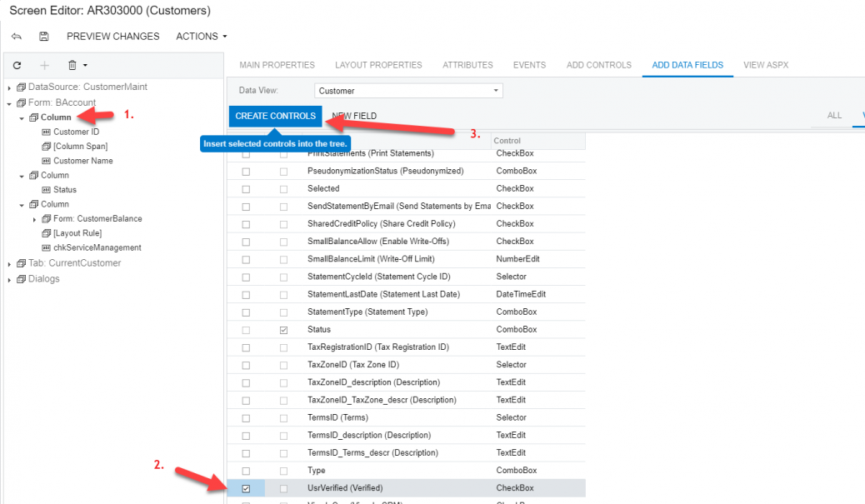The width and height of the screenshot is (865, 504).
Task: Open the Data View dropdown
Action: [497, 90]
